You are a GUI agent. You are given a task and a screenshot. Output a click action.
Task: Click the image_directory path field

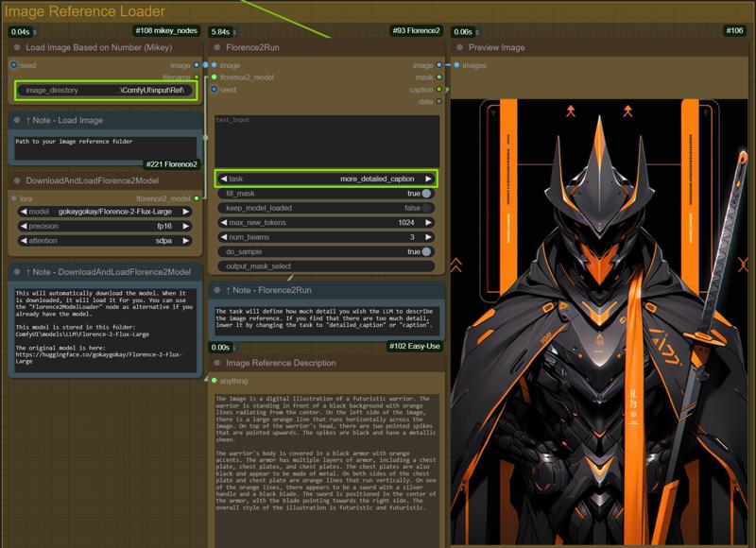tap(107, 91)
